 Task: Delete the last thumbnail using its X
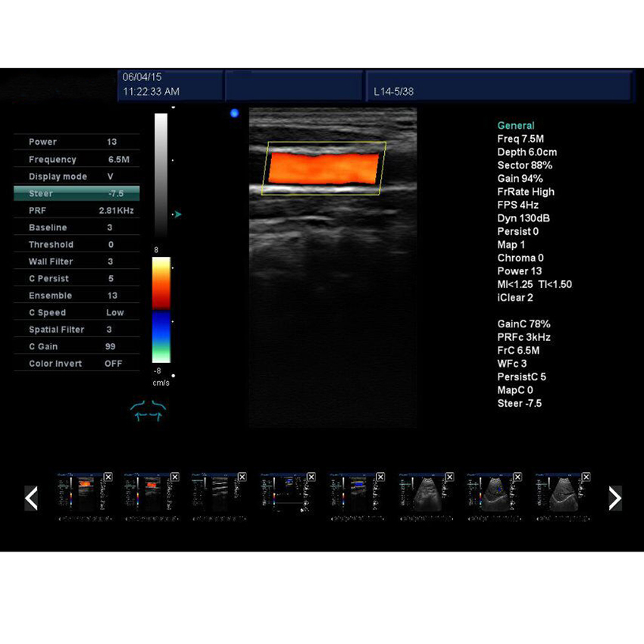coord(584,477)
